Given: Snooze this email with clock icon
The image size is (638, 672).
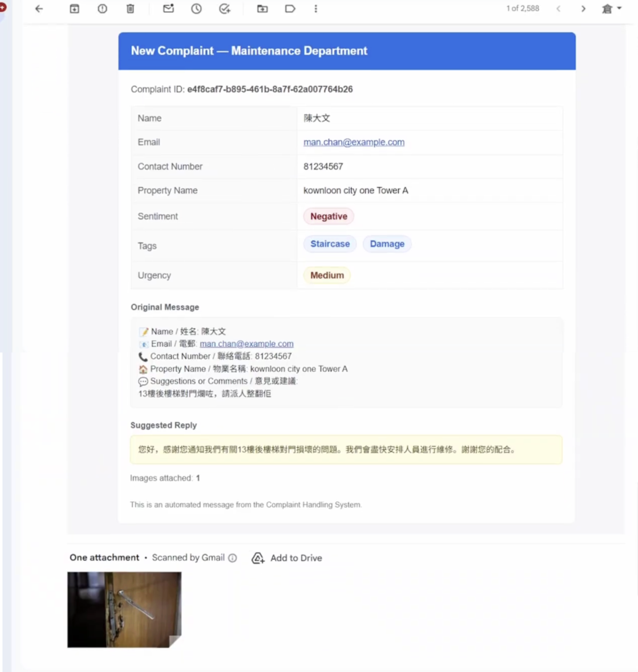Looking at the screenshot, I should point(196,9).
